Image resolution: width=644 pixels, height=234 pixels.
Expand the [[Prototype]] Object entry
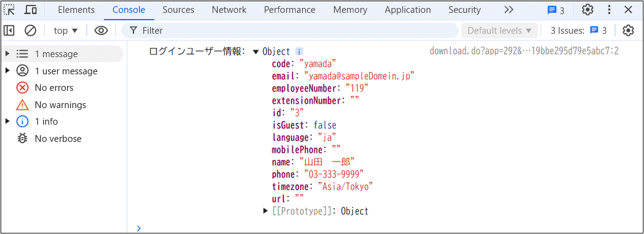click(265, 211)
